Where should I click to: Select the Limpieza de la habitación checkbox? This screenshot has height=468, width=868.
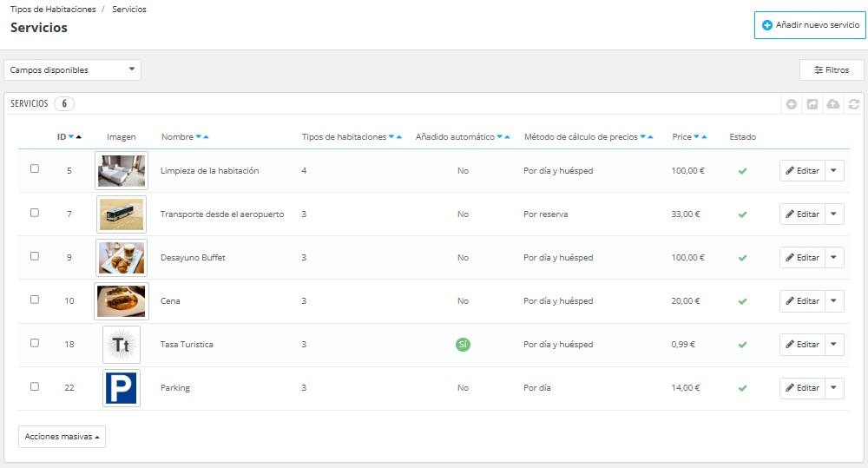35,169
